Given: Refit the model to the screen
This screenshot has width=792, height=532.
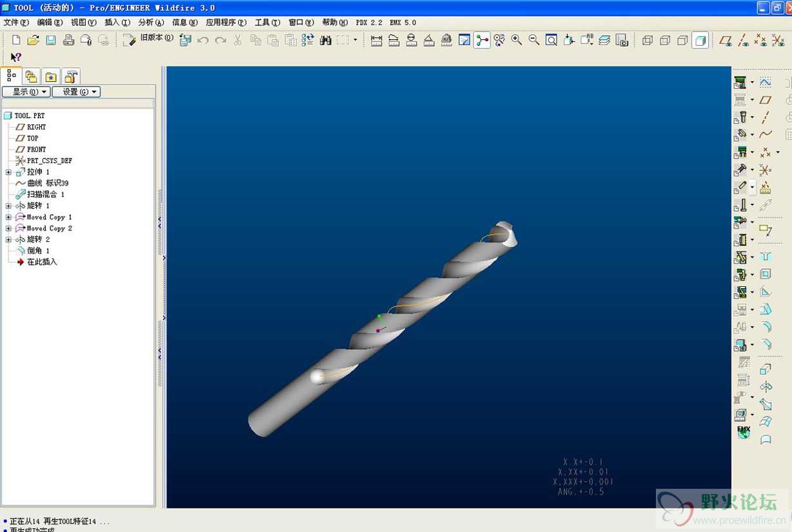Looking at the screenshot, I should (x=551, y=40).
